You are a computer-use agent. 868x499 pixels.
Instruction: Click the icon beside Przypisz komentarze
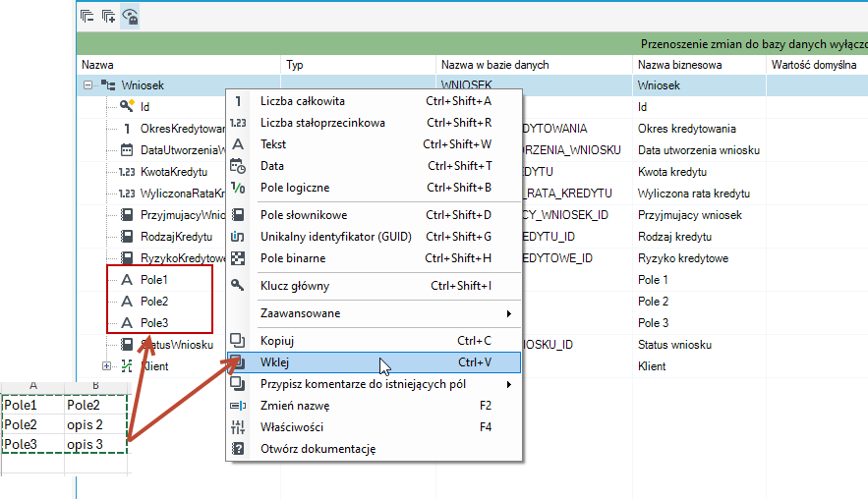(238, 383)
